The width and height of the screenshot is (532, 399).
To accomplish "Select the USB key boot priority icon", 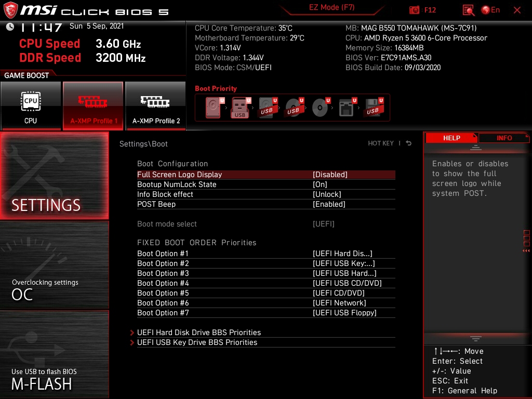I will point(241,108).
